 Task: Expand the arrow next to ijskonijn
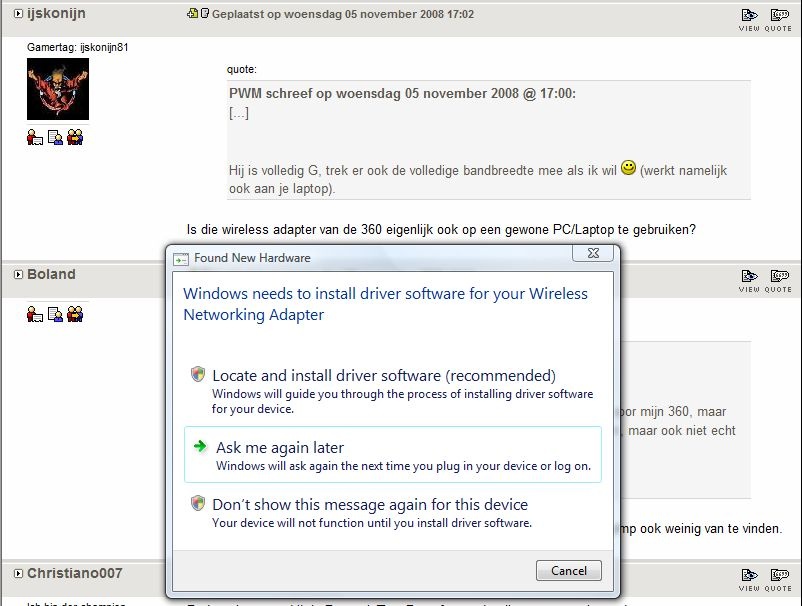click(x=18, y=15)
